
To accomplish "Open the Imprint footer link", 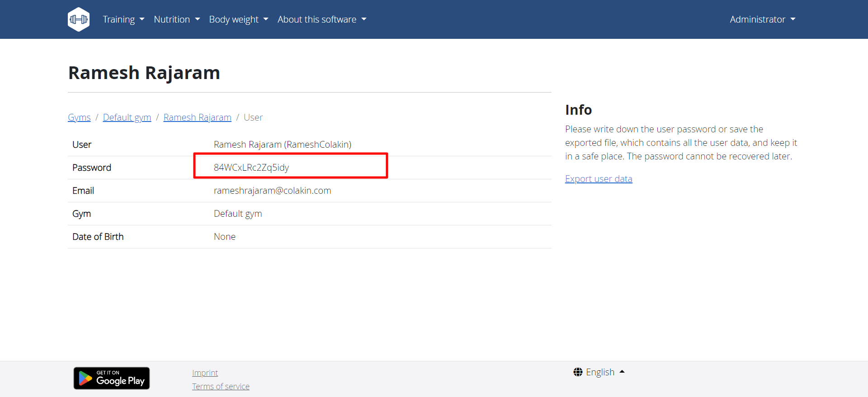I will click(x=205, y=373).
